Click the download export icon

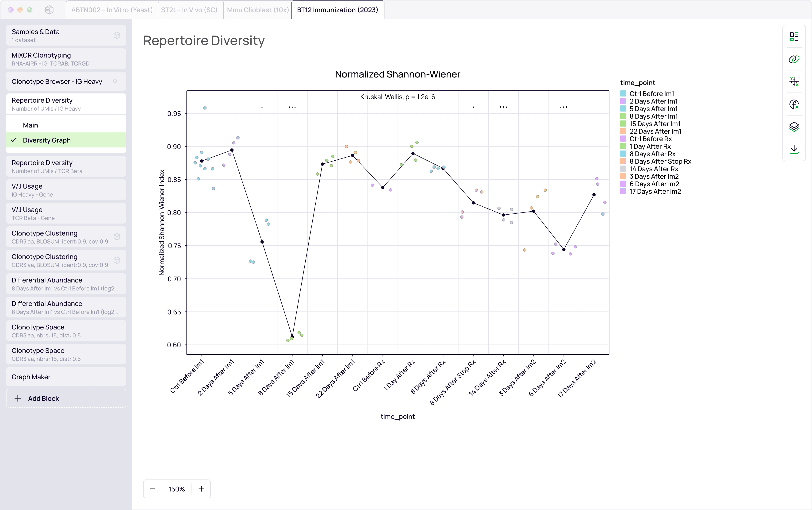(794, 149)
